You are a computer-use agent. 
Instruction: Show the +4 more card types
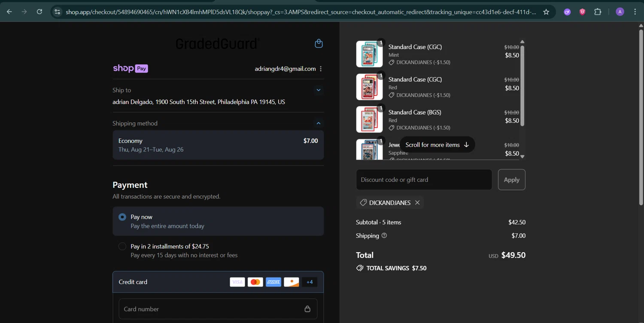pyautogui.click(x=310, y=282)
